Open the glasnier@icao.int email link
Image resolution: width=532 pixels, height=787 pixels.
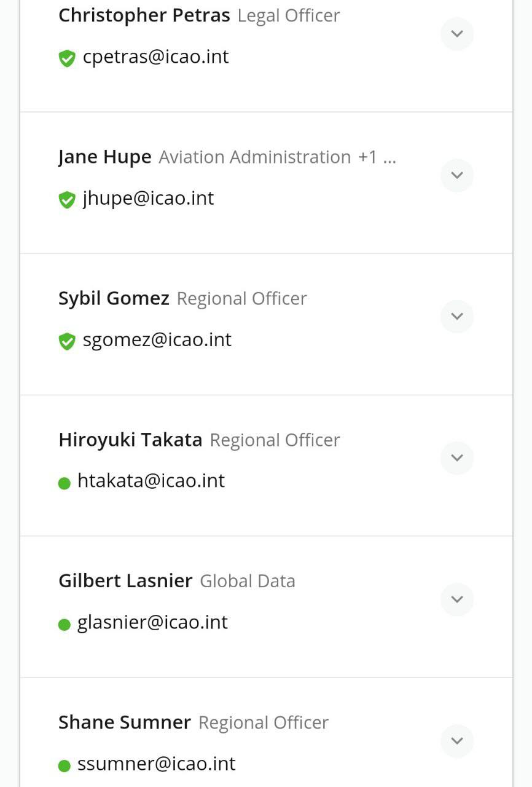(x=152, y=622)
